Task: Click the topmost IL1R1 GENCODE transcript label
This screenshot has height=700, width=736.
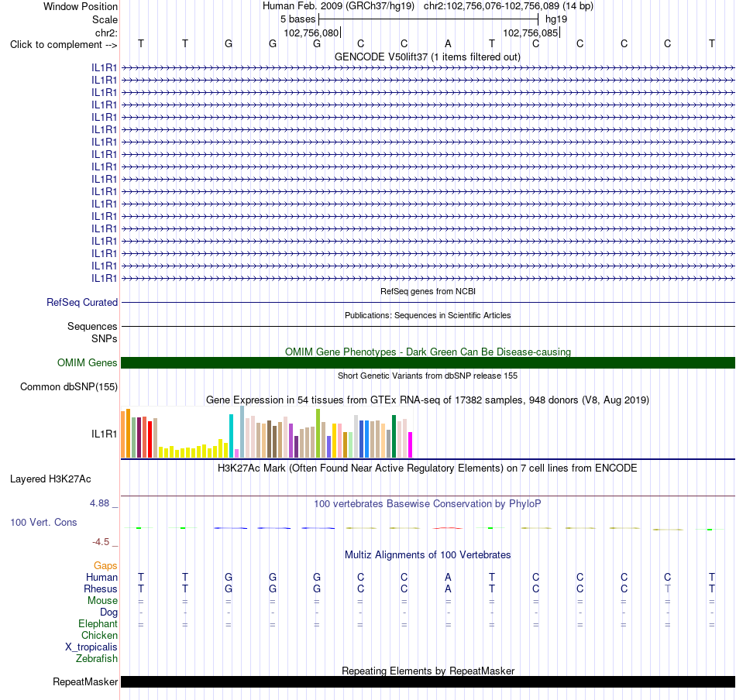Action: [x=105, y=67]
